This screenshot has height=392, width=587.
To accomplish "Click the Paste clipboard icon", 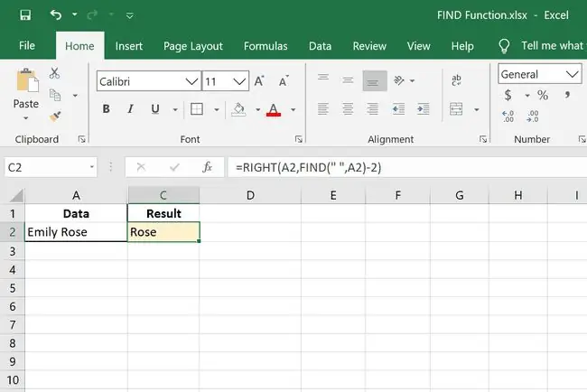I will coord(26,80).
